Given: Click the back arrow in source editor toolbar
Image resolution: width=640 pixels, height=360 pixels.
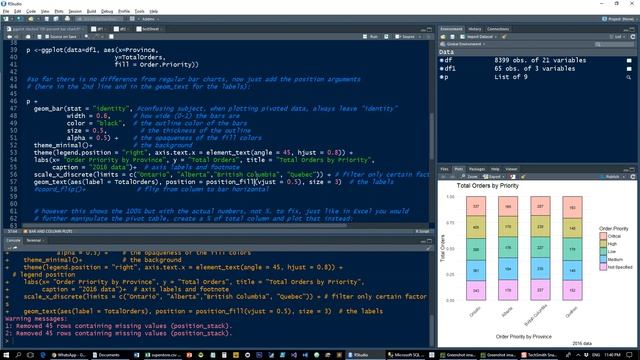Looking at the screenshot, I should (9, 37).
